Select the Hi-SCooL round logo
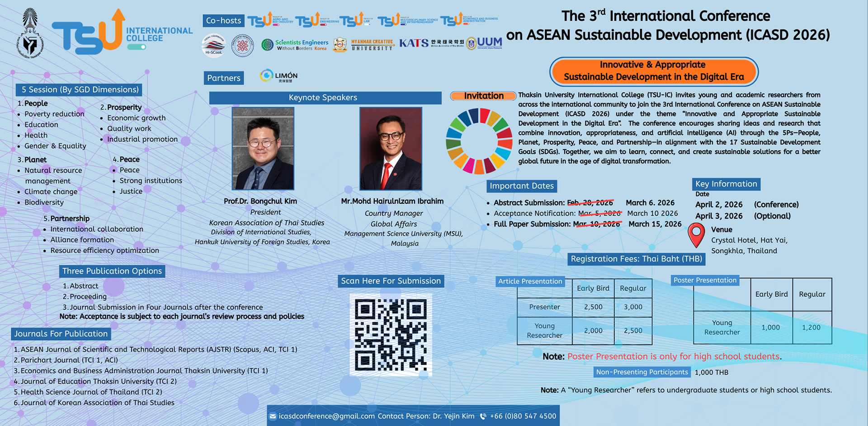 pyautogui.click(x=214, y=45)
